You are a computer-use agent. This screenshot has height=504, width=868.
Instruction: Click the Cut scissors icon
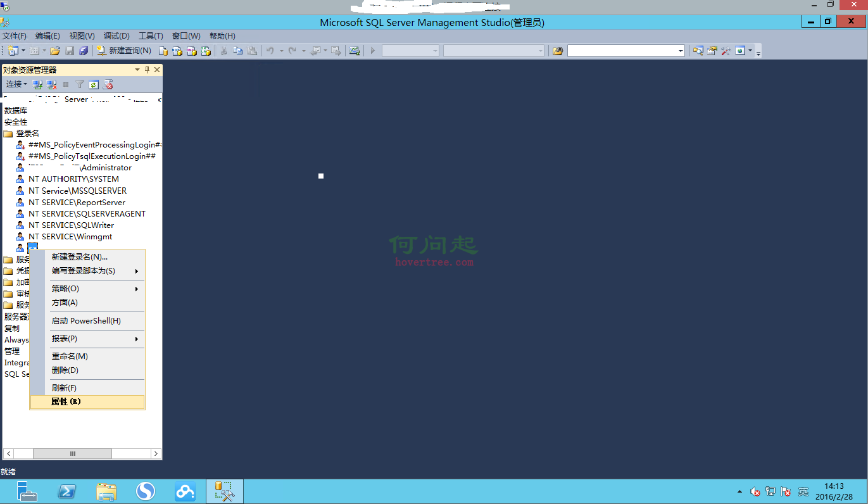point(223,51)
